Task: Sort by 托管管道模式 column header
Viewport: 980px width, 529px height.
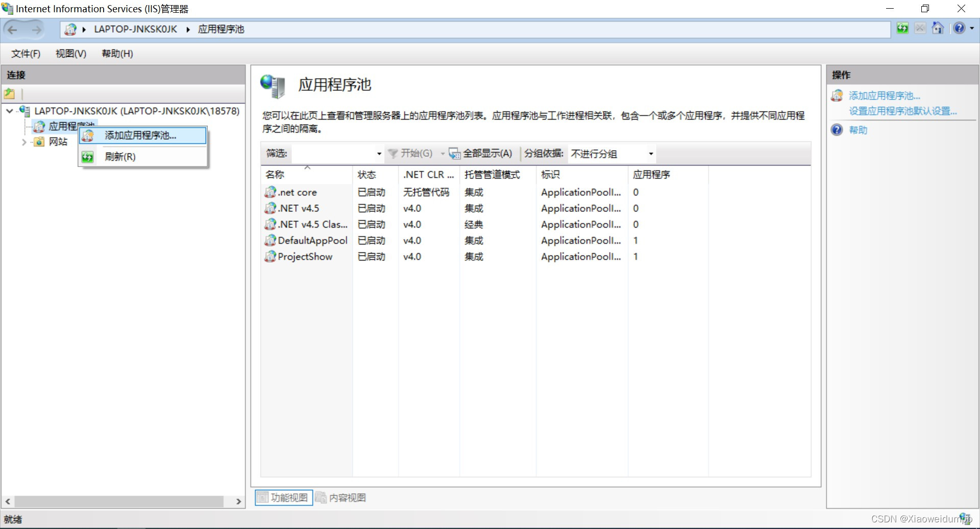Action: click(x=498, y=175)
